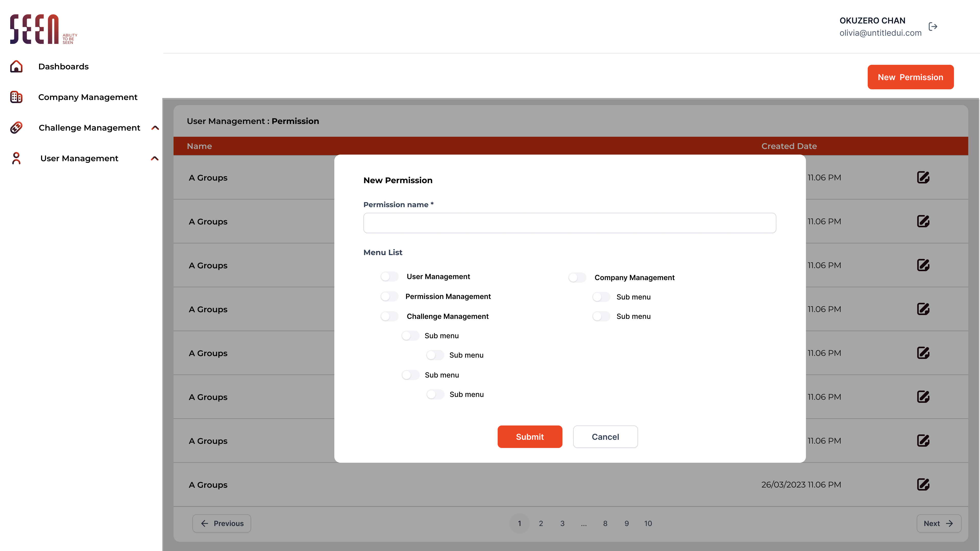Open Company Management menu item
The width and height of the screenshot is (980, 551).
(x=88, y=97)
